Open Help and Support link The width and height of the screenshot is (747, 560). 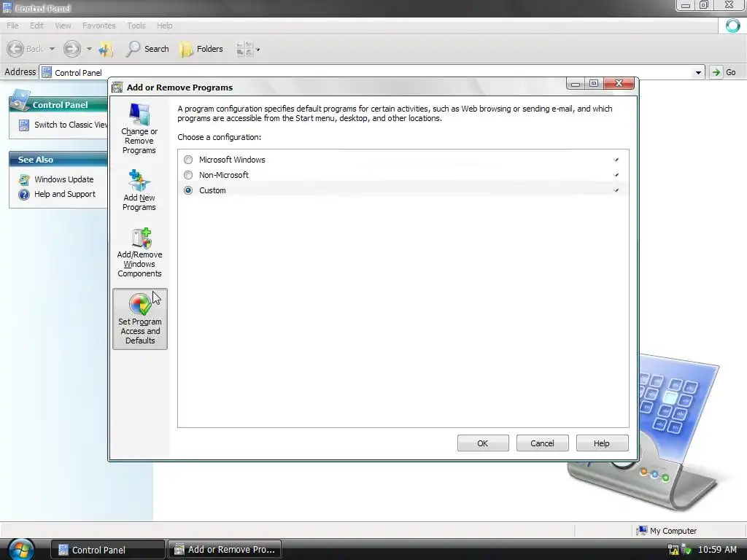pyautogui.click(x=65, y=194)
